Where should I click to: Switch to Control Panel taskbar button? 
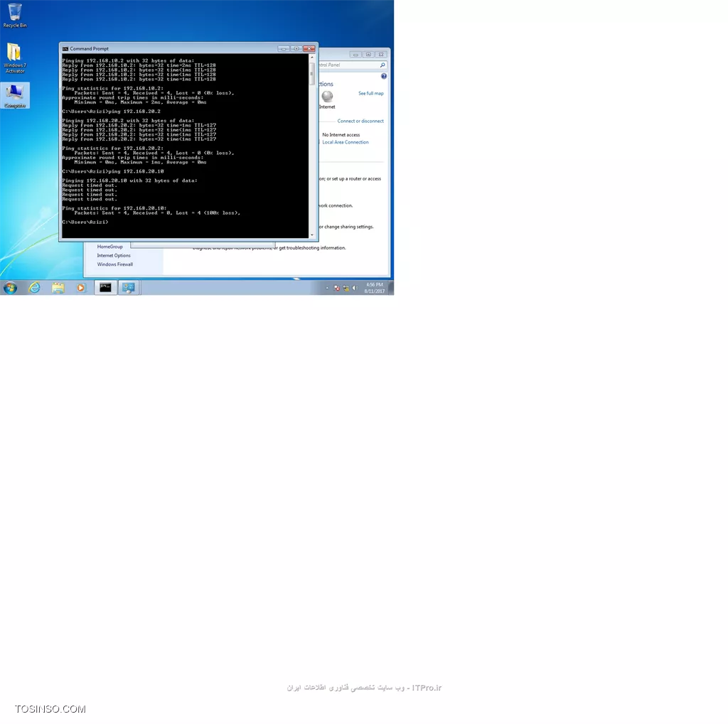pos(129,288)
